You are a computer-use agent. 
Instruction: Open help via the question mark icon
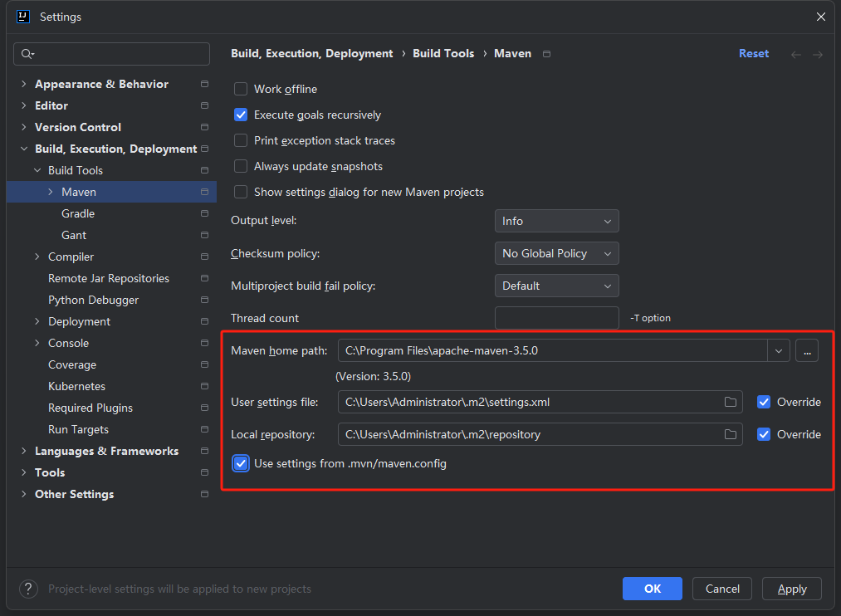coord(28,589)
